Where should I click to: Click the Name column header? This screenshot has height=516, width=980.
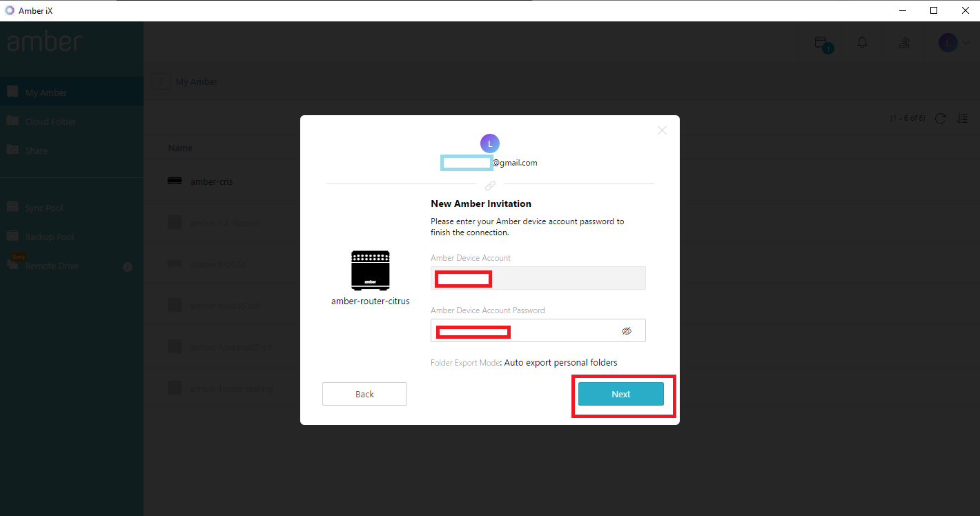(180, 148)
